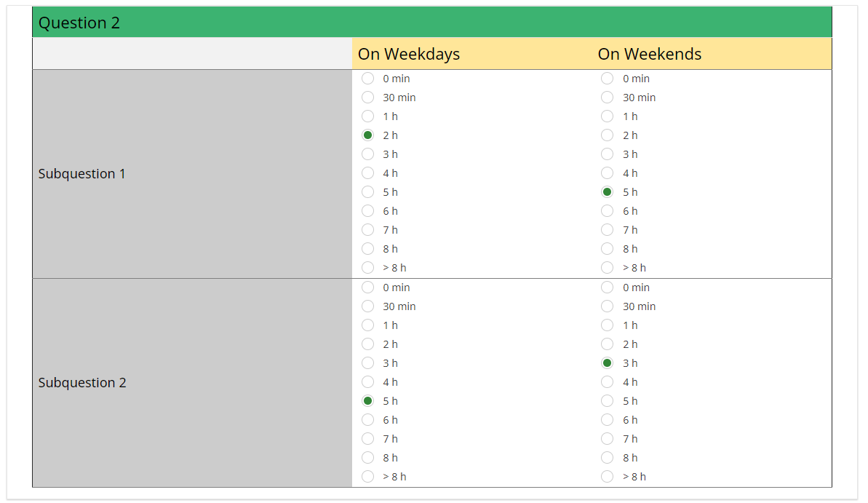Choose 30 min for Subquestion 1 weekends
Image resolution: width=868 pixels, height=503 pixels.
[608, 98]
